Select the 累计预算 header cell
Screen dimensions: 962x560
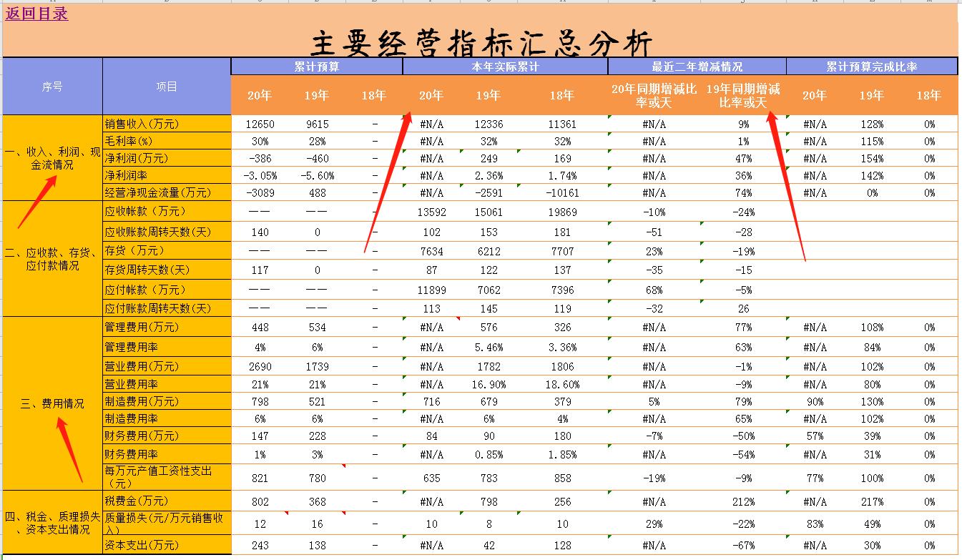[x=317, y=66]
